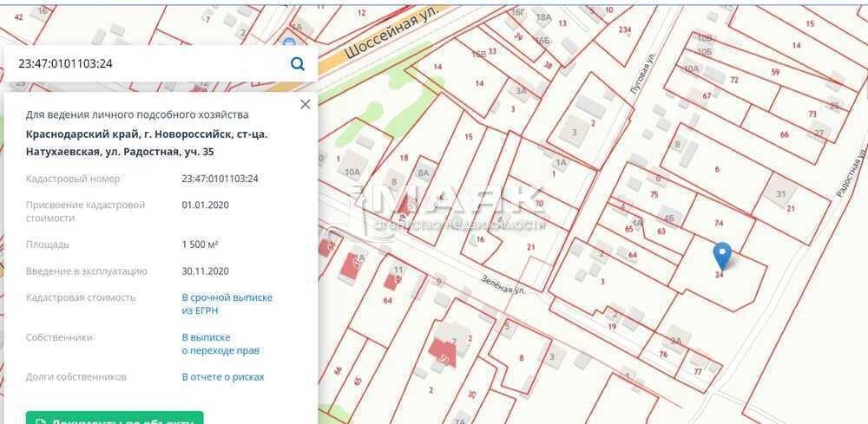Open the 'В отчете о рисках' link
This screenshot has width=868, height=424.
click(x=223, y=377)
